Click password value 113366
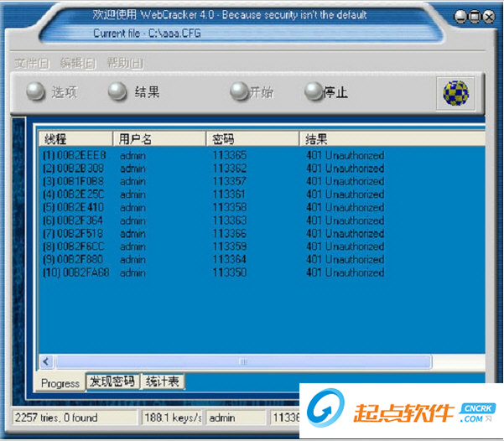Screen dimensions: 504x441 [x=230, y=233]
